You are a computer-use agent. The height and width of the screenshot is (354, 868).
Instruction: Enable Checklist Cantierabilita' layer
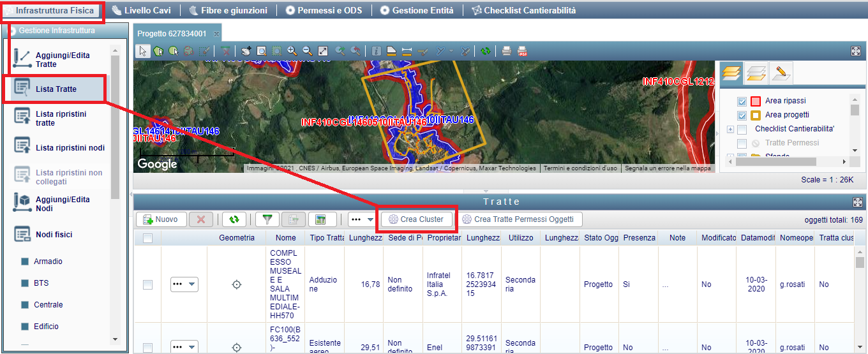click(x=742, y=129)
